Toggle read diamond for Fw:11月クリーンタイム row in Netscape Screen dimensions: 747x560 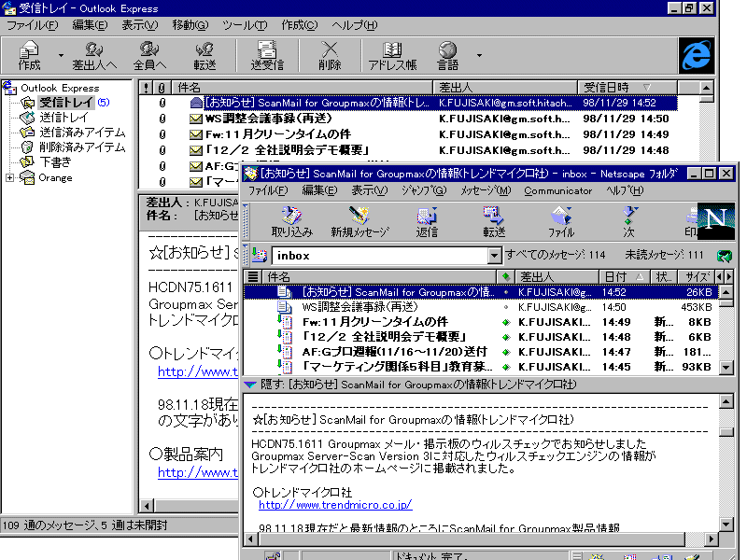coord(506,322)
